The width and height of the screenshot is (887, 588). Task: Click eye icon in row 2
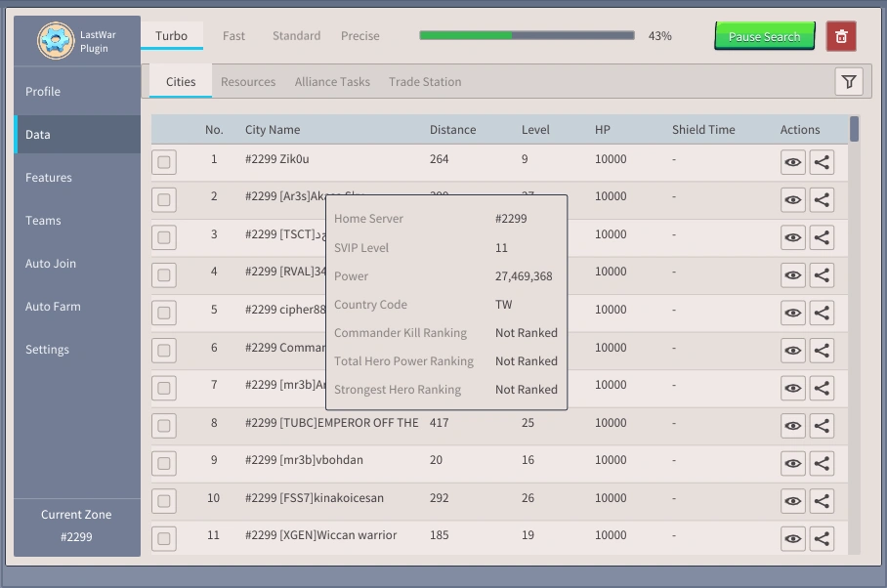tap(793, 199)
